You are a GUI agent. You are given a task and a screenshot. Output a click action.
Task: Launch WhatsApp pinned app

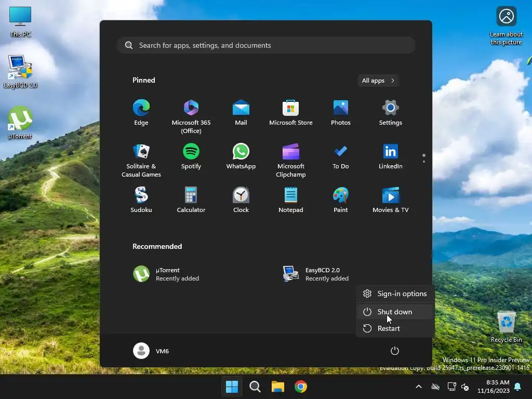click(x=241, y=156)
